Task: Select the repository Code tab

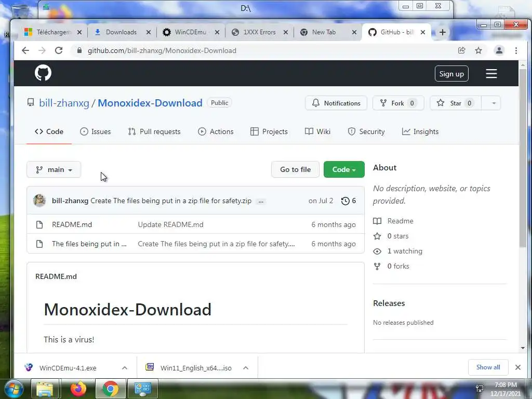Action: (49, 131)
